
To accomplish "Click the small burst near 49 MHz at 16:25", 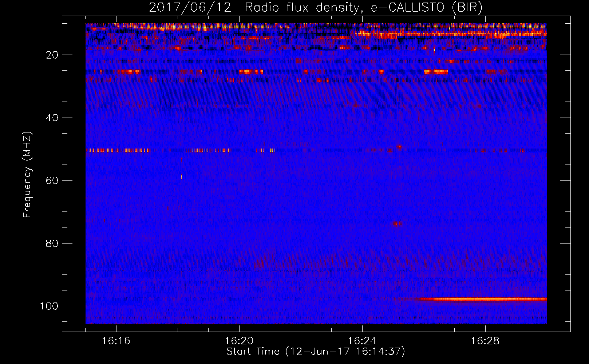I will (x=399, y=147).
